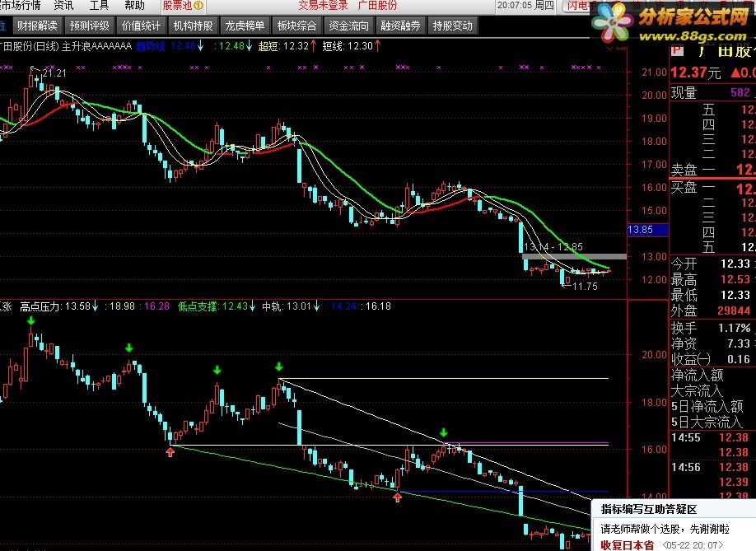Click the 买盘 buy order label
The height and width of the screenshot is (551, 756).
[x=684, y=187]
